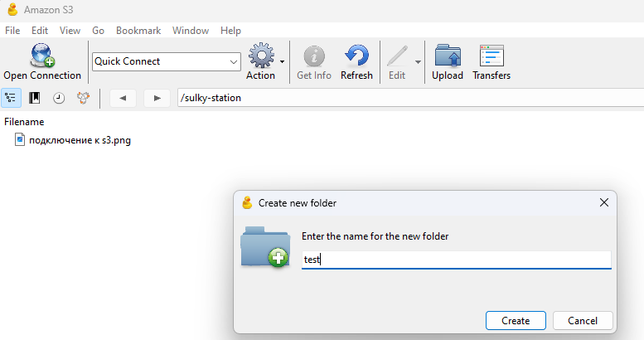Click the Create button
Viewport: 644px width, 340px height.
pos(516,320)
